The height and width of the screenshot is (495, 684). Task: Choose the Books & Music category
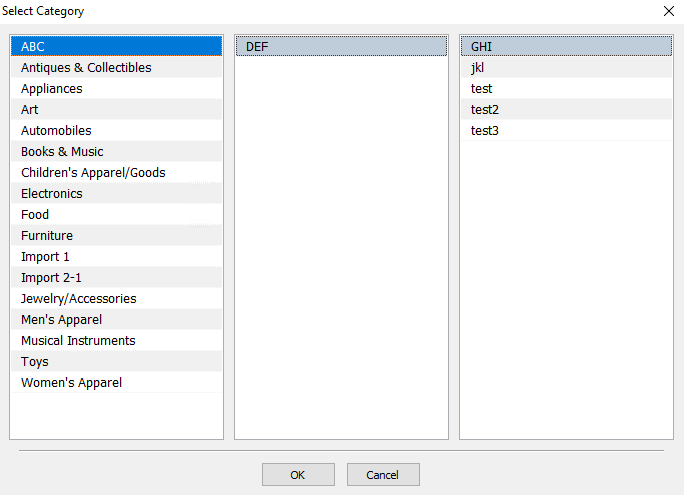pos(116,151)
